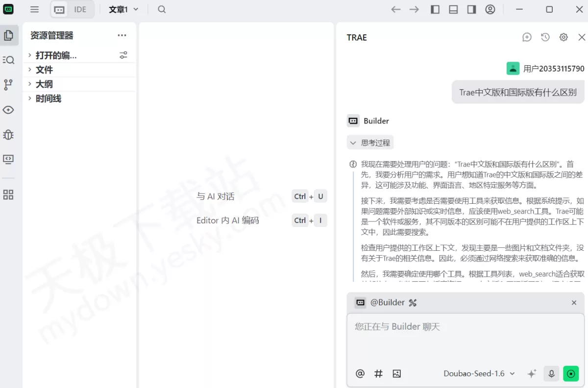Click the filter settings icon beside 打开的编...
The height and width of the screenshot is (388, 588).
coord(123,55)
